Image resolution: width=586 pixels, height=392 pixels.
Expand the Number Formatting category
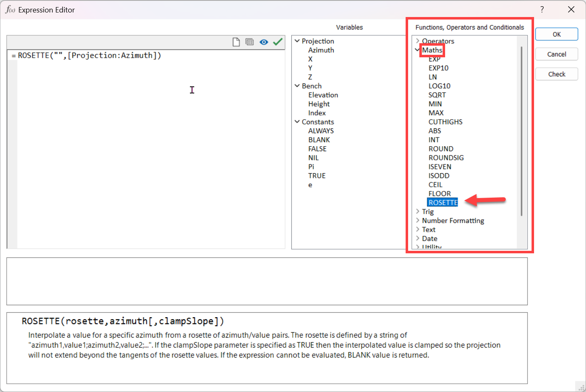(x=418, y=220)
